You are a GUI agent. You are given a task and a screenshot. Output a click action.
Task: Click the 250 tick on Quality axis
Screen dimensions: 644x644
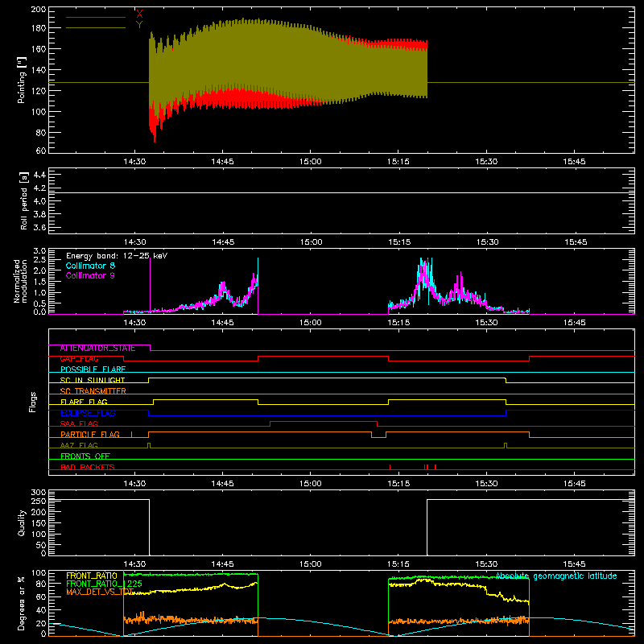coord(39,502)
